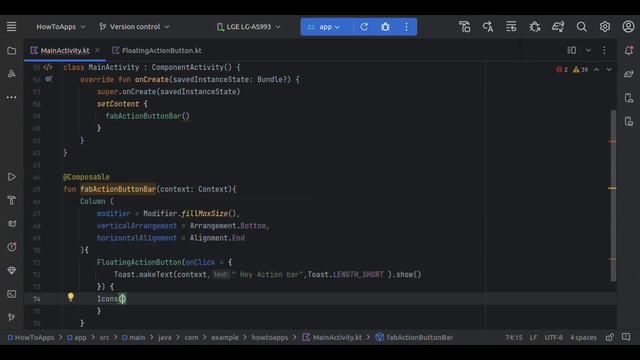640x360 pixels.
Task: Open Device Manager on right sidebar
Action: (x=629, y=98)
